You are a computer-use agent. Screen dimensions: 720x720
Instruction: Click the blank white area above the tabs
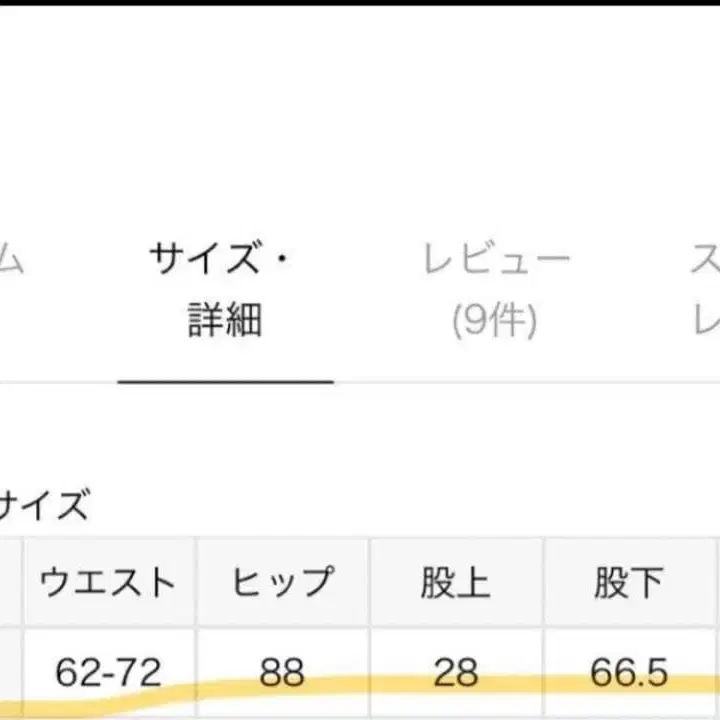tap(360, 120)
